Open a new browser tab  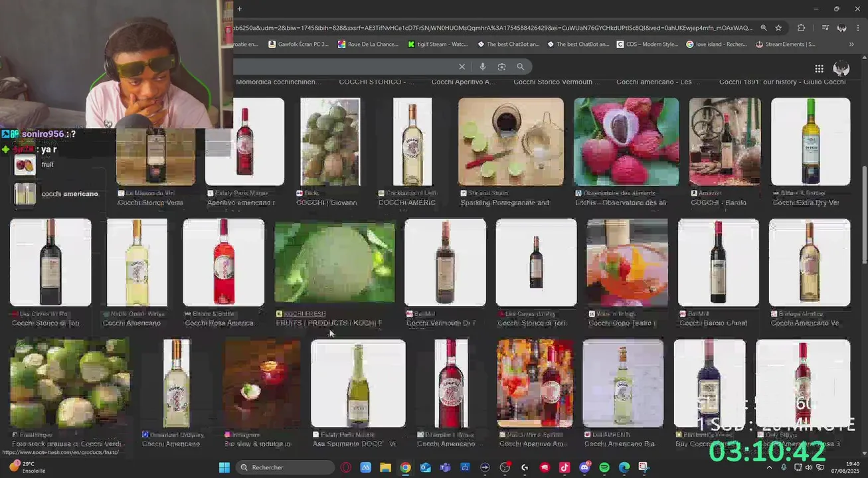click(x=239, y=9)
